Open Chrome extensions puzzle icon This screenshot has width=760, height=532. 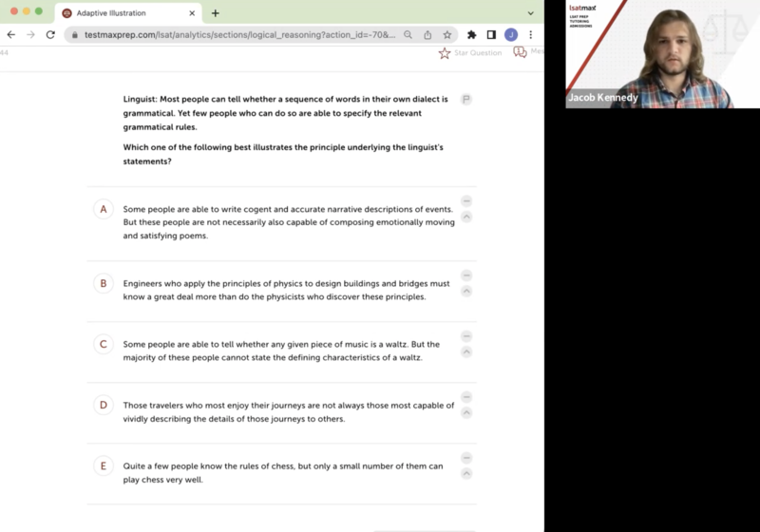[471, 34]
